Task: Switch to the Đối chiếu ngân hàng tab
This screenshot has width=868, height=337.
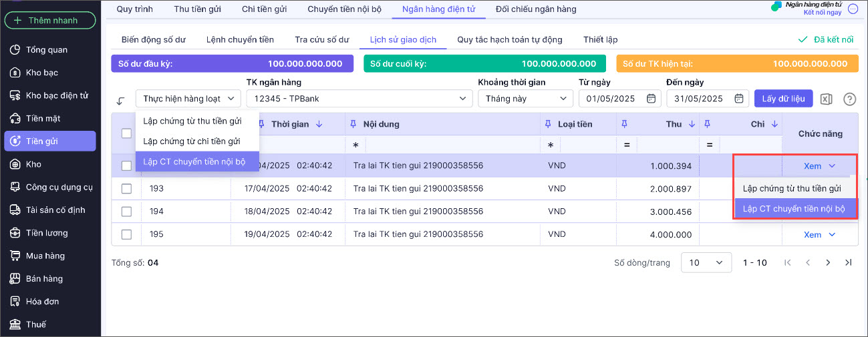Action: coord(535,9)
